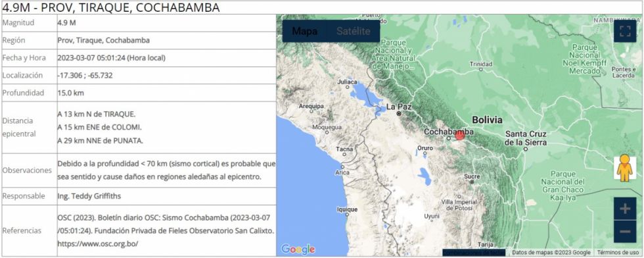This screenshot has width=644, height=258.
Task: Select the Oruro city label
Action: (x=425, y=147)
